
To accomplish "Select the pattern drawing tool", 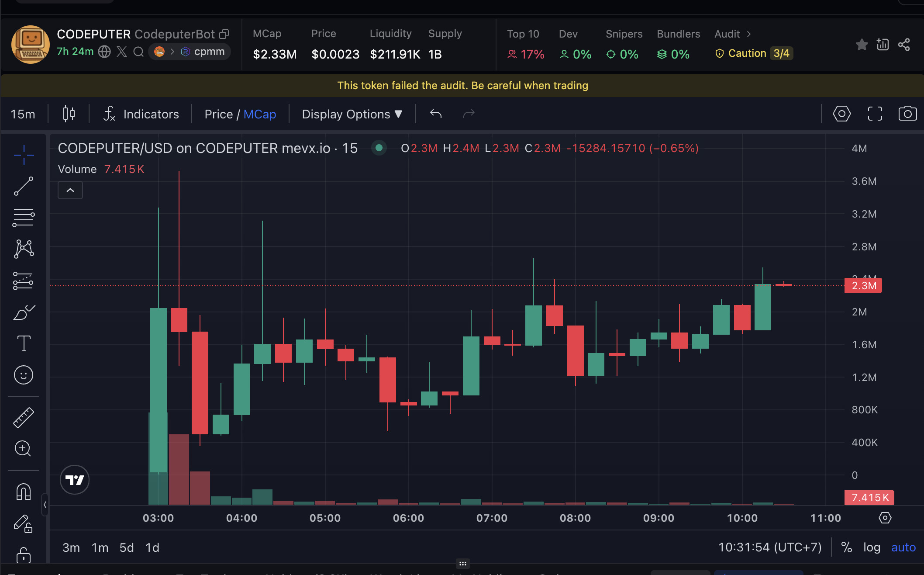I will click(x=24, y=249).
